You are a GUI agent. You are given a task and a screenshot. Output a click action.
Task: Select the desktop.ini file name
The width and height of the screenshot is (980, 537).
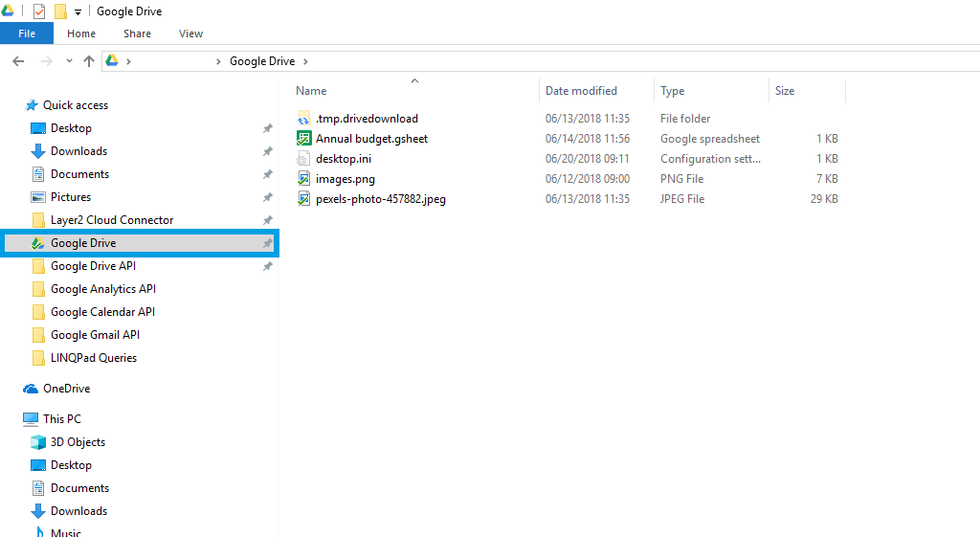point(344,159)
